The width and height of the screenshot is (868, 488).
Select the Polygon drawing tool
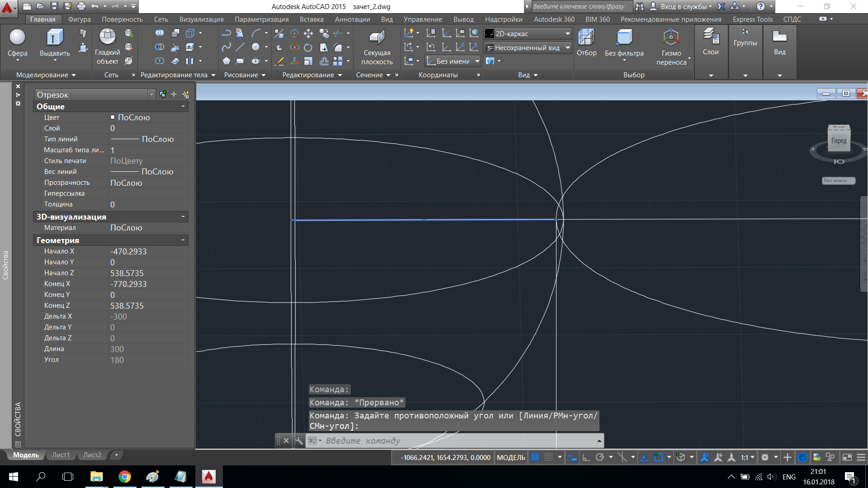coord(226,61)
